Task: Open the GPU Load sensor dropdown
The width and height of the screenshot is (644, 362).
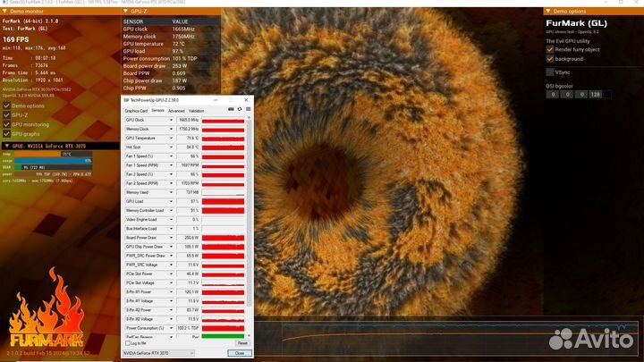Action: pos(171,201)
